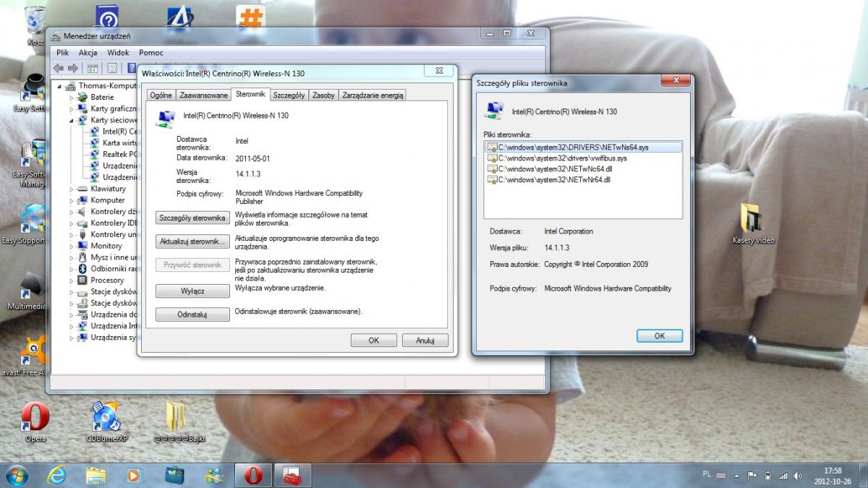Click the volume icon in system tray
Viewport: 868px width, 488px height.
(x=798, y=476)
